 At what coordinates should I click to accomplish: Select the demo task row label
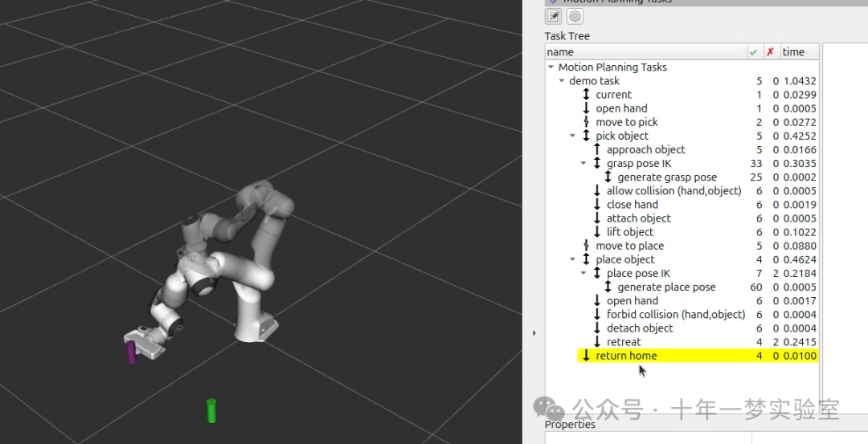[x=594, y=81]
